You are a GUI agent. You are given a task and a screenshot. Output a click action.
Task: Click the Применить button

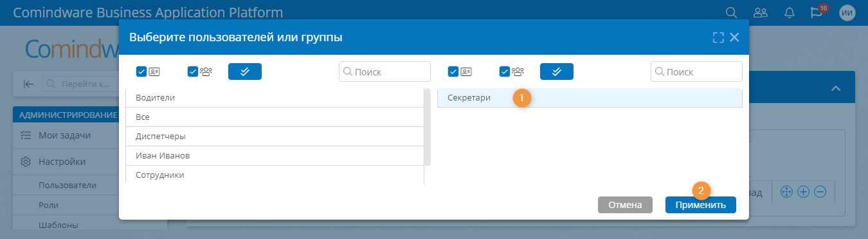[x=700, y=205]
